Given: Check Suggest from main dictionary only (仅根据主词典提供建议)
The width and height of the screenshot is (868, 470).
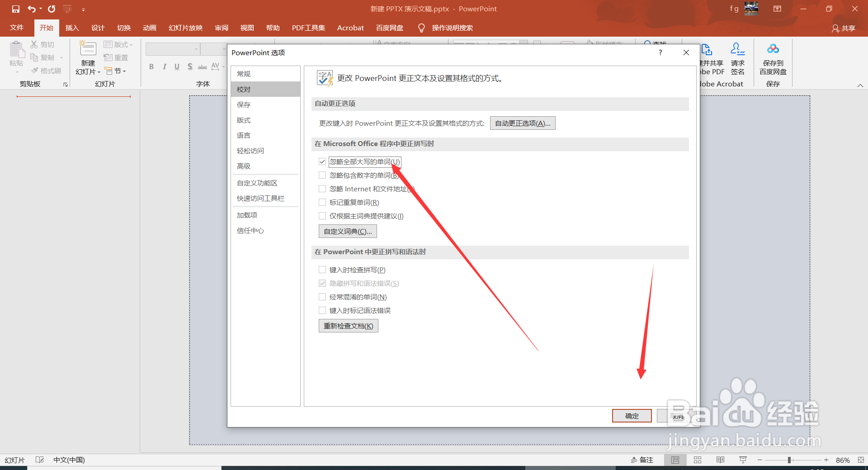Looking at the screenshot, I should pyautogui.click(x=322, y=216).
